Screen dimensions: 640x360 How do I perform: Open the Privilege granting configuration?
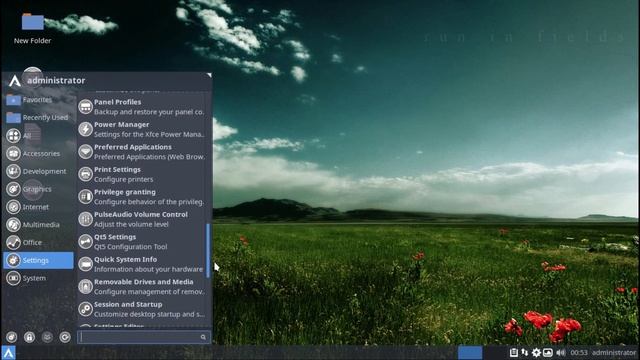tap(141, 197)
